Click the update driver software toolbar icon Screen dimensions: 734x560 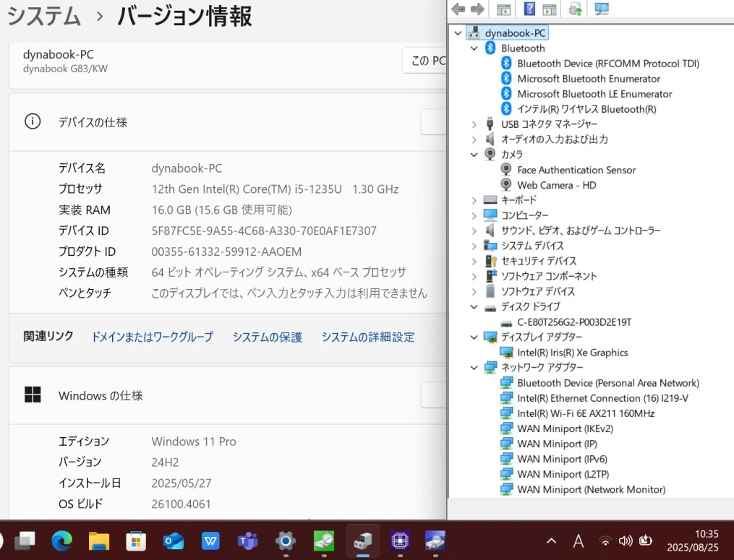[575, 9]
